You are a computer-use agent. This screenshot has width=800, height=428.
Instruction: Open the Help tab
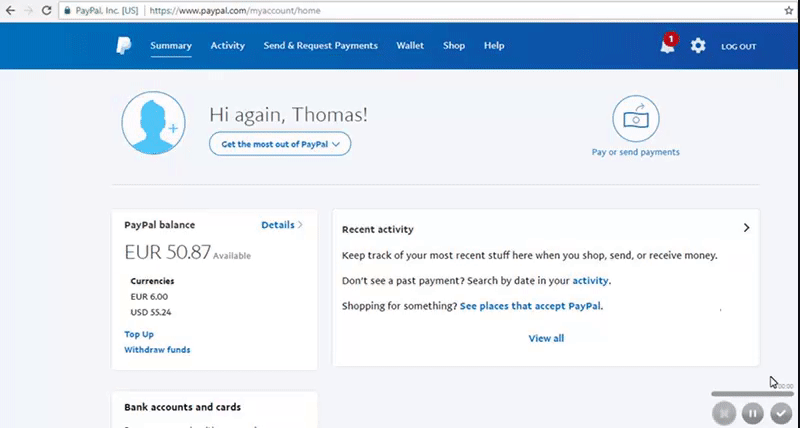click(x=494, y=46)
